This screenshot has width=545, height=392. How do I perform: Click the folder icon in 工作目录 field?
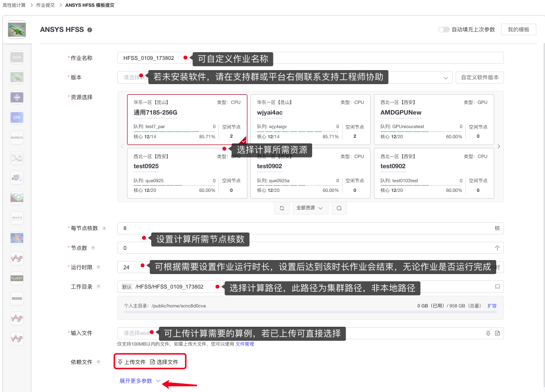point(497,287)
